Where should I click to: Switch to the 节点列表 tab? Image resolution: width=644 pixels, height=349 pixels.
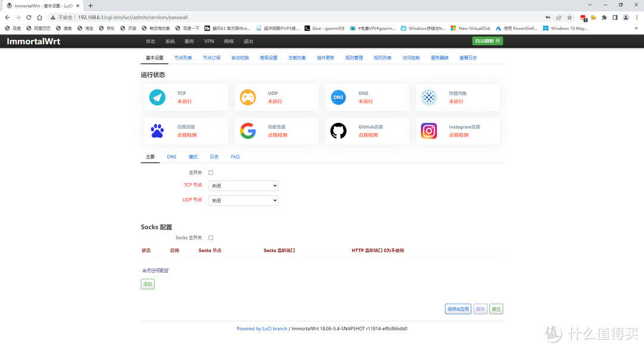coord(183,58)
